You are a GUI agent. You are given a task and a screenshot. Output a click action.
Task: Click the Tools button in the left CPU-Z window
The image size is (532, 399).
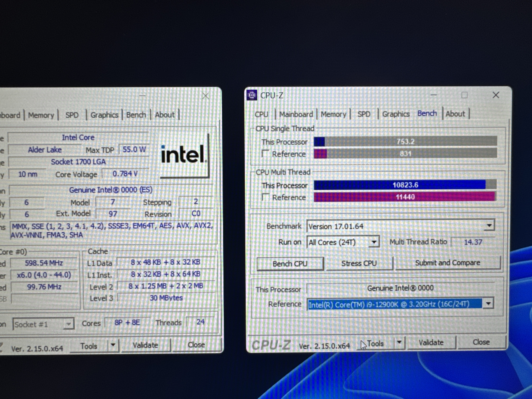89,346
